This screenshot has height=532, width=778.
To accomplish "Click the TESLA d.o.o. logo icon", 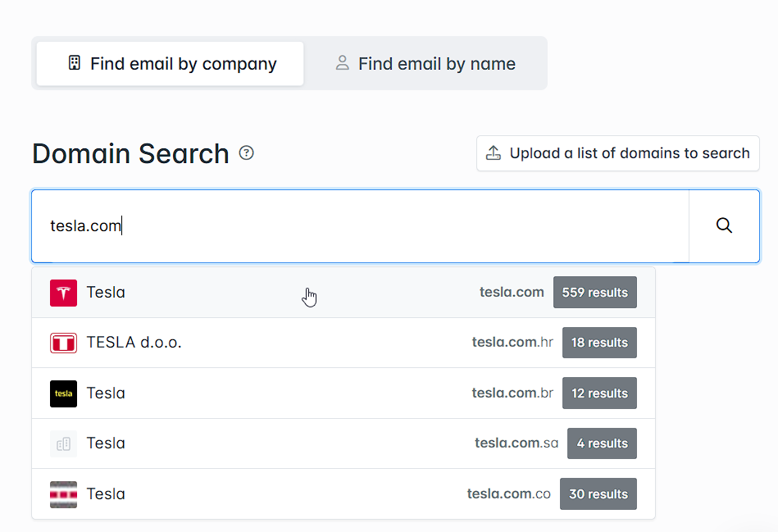I will click(63, 343).
